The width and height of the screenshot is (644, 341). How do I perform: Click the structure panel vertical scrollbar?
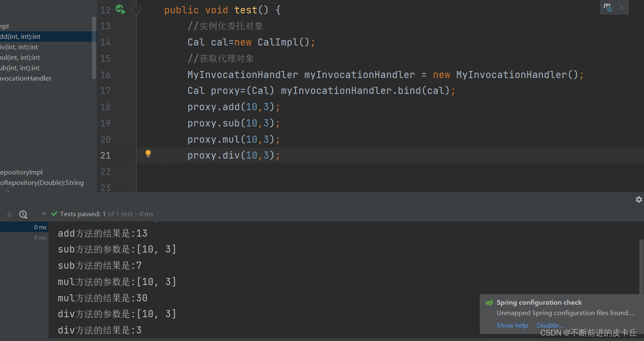coord(94,48)
